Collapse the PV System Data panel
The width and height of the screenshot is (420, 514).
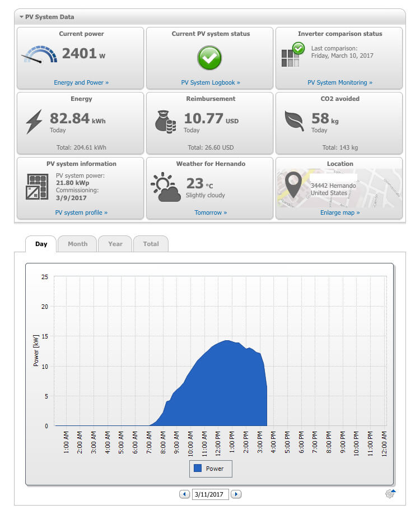click(x=21, y=17)
